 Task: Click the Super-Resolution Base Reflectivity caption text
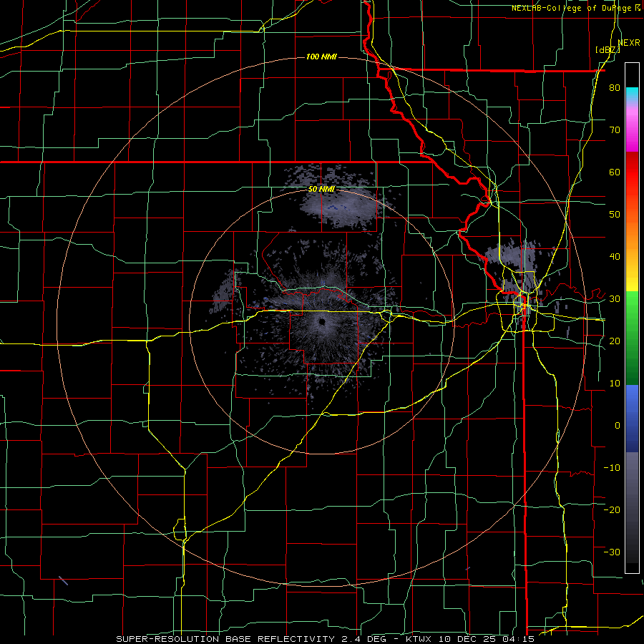225,639
